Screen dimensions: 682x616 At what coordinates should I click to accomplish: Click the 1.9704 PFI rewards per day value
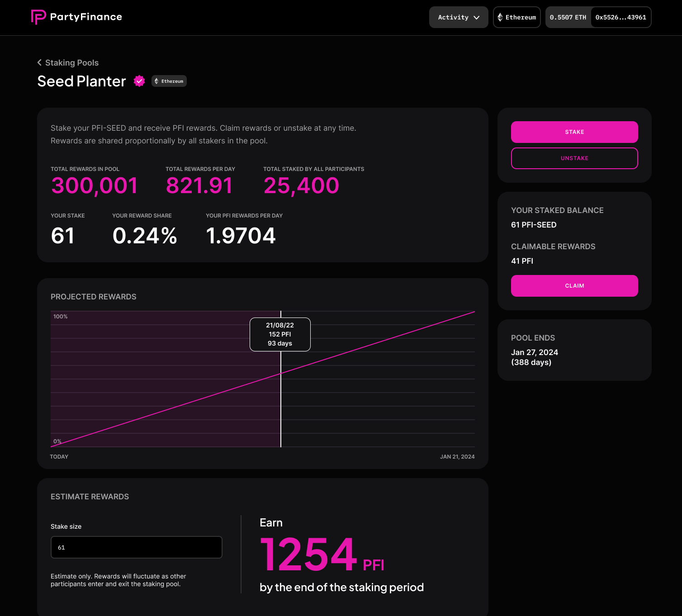pyautogui.click(x=241, y=236)
